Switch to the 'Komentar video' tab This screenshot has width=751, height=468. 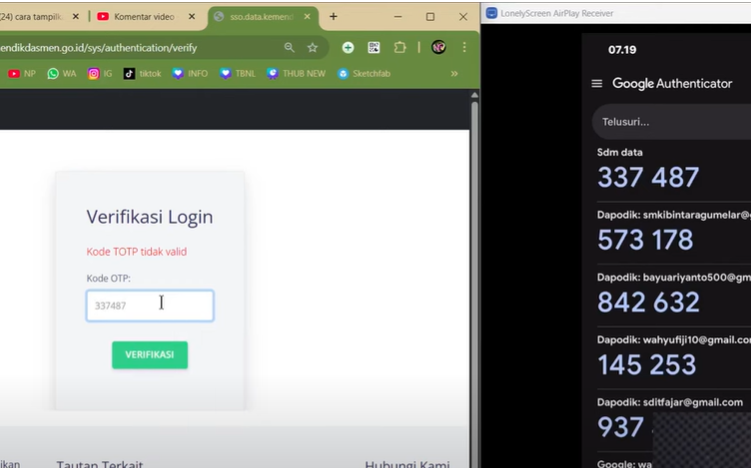[x=144, y=17]
